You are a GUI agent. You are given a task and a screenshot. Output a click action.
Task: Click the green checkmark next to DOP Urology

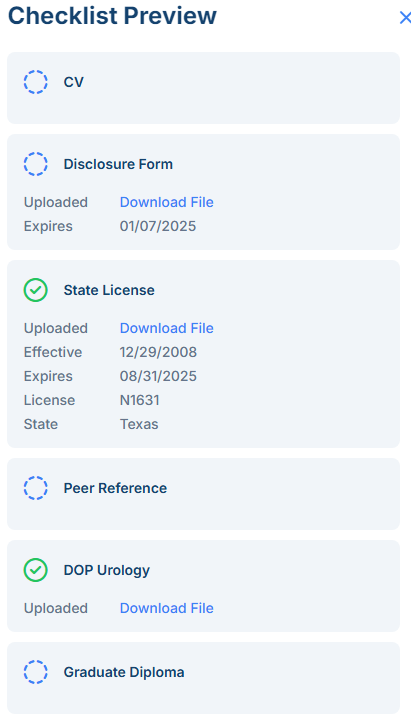click(36, 570)
